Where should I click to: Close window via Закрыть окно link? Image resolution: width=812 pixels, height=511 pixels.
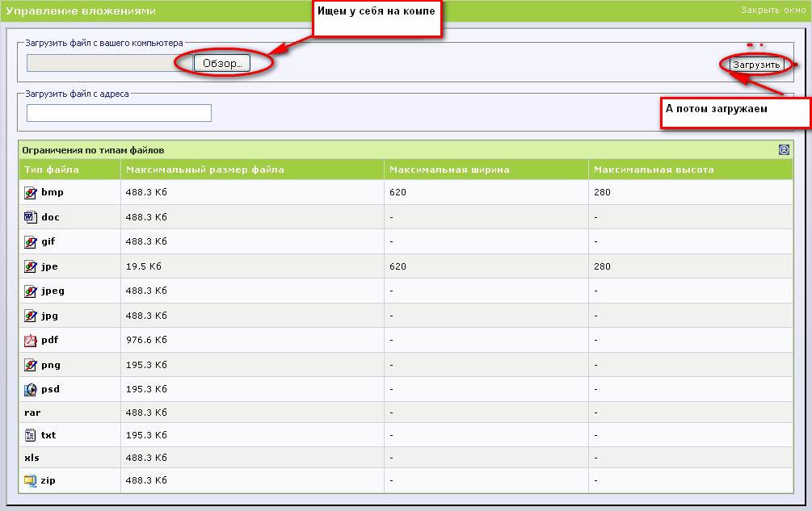(x=772, y=10)
